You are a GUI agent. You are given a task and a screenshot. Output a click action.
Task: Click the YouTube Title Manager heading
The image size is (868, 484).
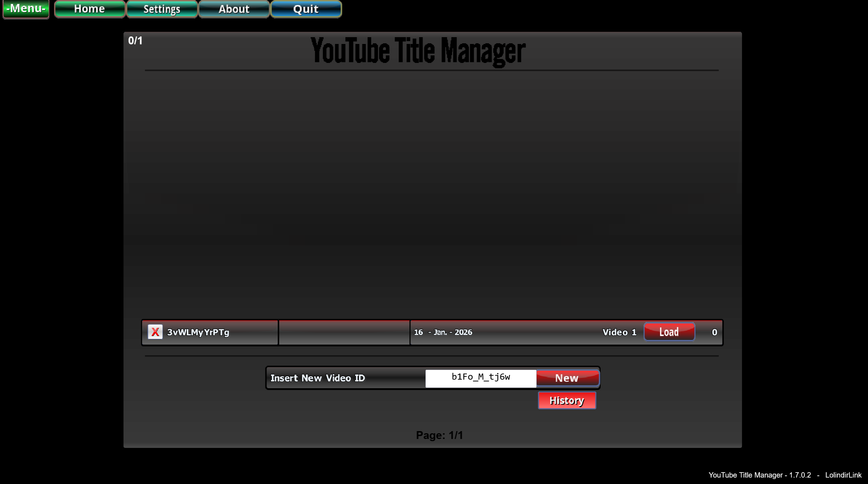[x=418, y=51]
